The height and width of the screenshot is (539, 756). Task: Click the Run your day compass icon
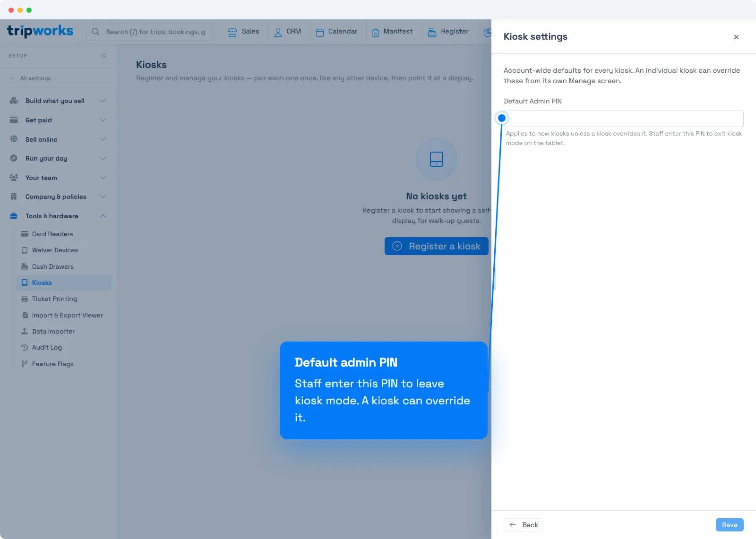(14, 158)
